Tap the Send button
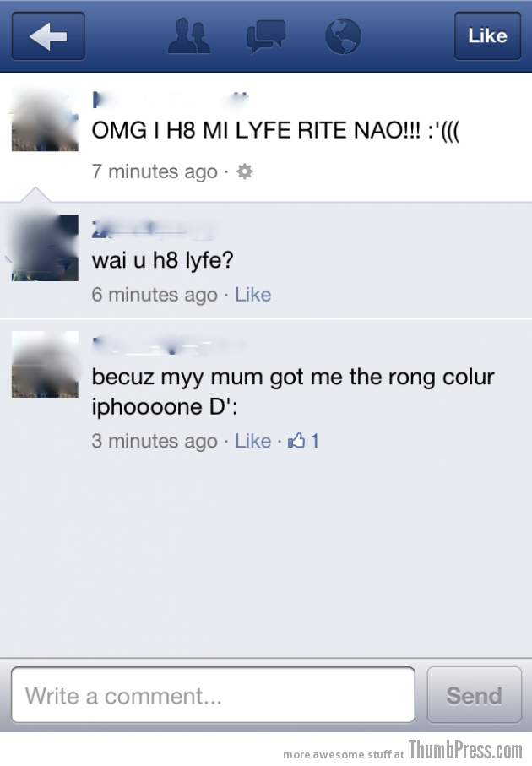The width and height of the screenshot is (532, 766). point(474,695)
